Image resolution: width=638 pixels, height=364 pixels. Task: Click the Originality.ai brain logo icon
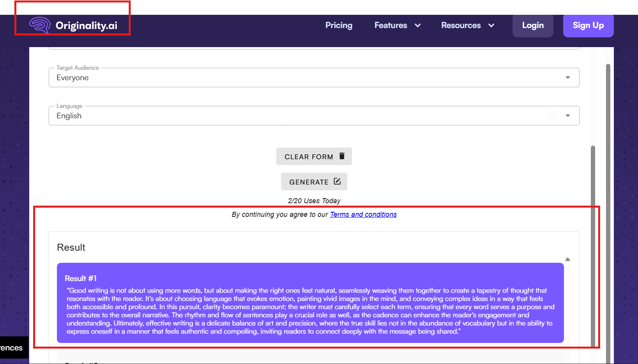[40, 25]
